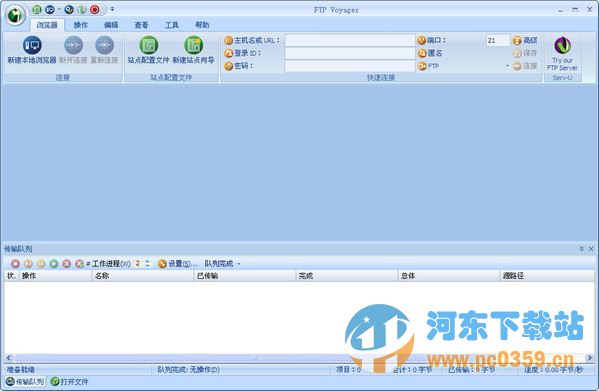Click the 保存 save button
599x391 pixels.
[525, 53]
